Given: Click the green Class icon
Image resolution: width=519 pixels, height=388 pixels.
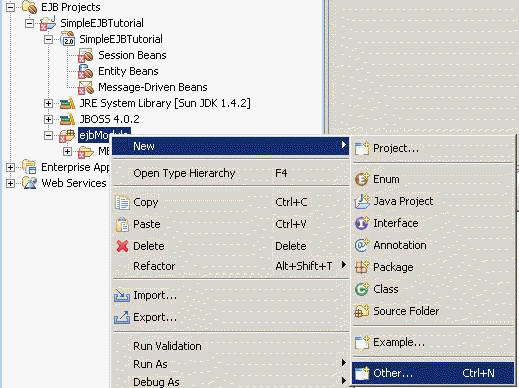Looking at the screenshot, I should pyautogui.click(x=362, y=289).
